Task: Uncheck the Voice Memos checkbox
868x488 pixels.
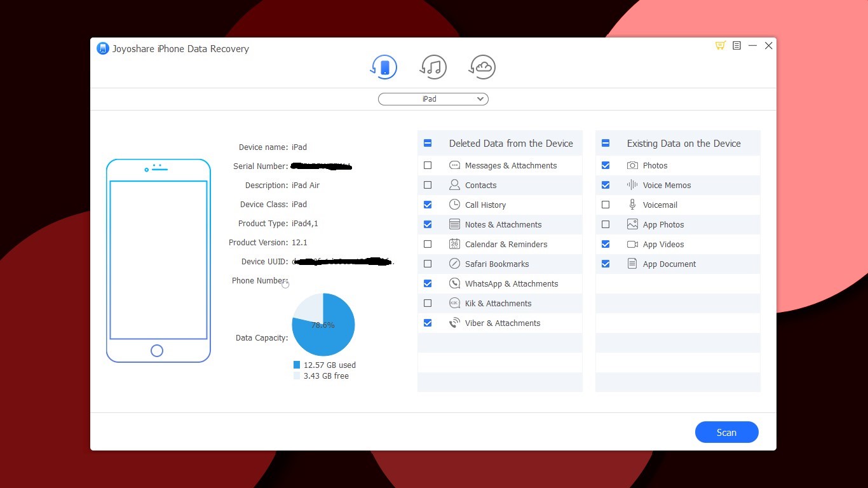Action: click(x=606, y=185)
